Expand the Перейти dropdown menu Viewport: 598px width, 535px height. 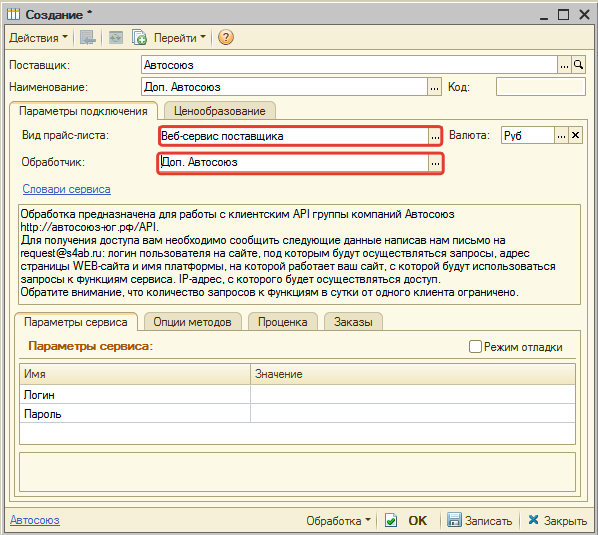(180, 37)
